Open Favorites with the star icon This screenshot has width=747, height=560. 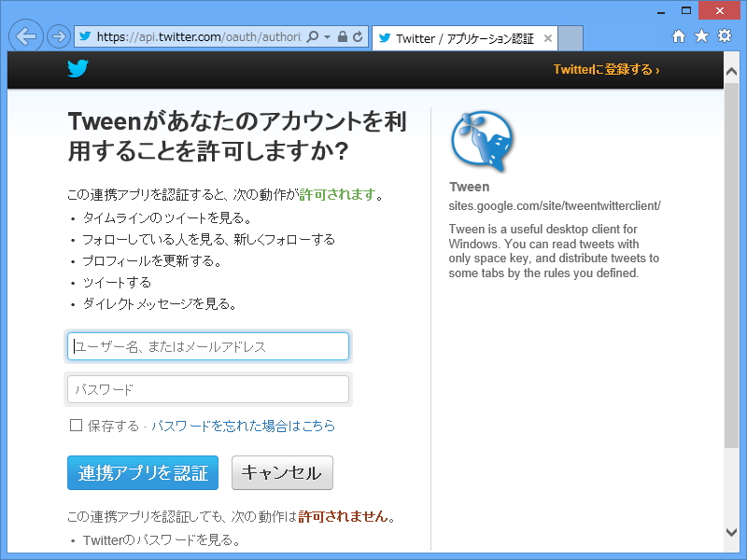pos(701,34)
